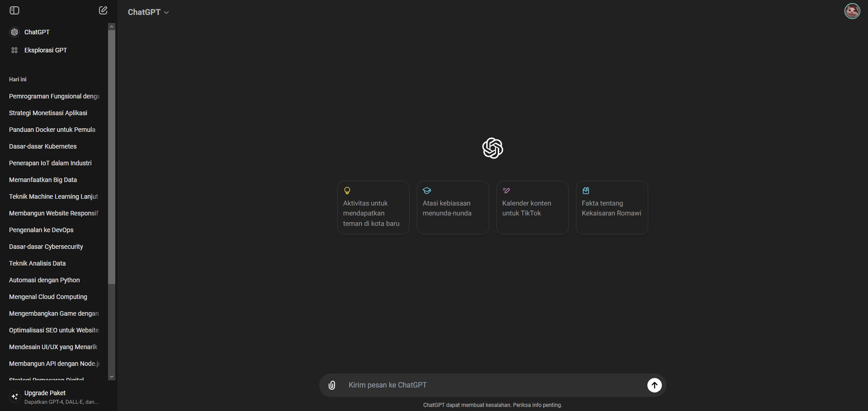This screenshot has height=411, width=868.
Task: Click the ChatGPT logo icon in sidebar
Action: point(14,32)
